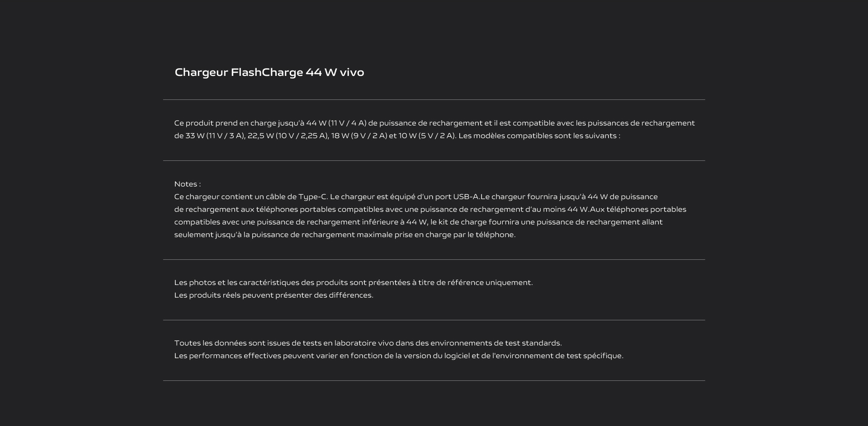Image resolution: width=868 pixels, height=426 pixels.
Task: Click the paragraph starting 'Ce produit prend en charge'
Action: (x=434, y=129)
